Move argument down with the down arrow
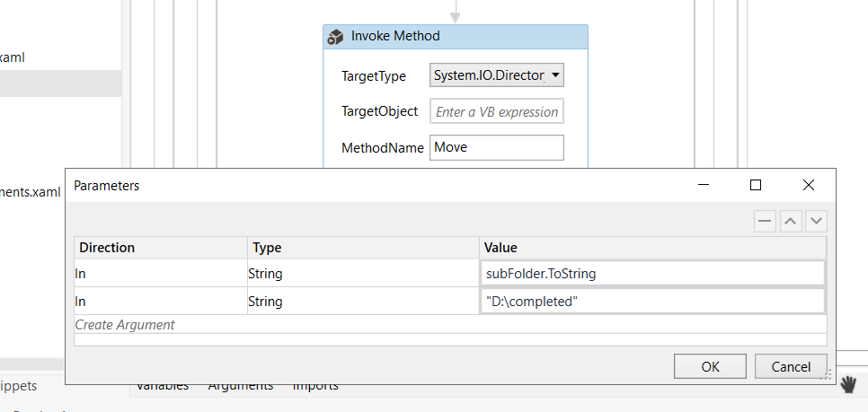 (x=816, y=222)
